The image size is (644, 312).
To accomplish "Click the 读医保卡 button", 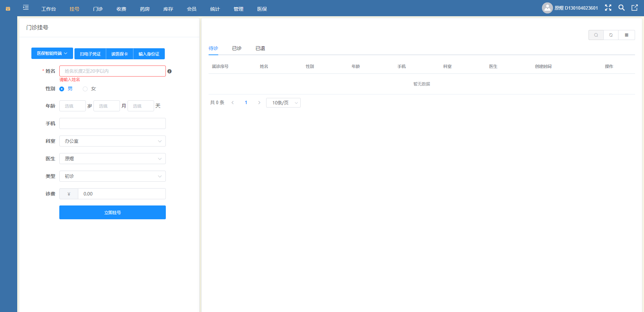I will coord(119,54).
